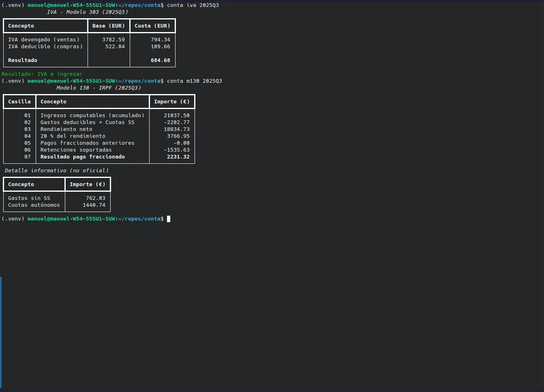Click the 'Cuota (EUR)' column header
This screenshot has height=392, width=544.
coord(152,26)
